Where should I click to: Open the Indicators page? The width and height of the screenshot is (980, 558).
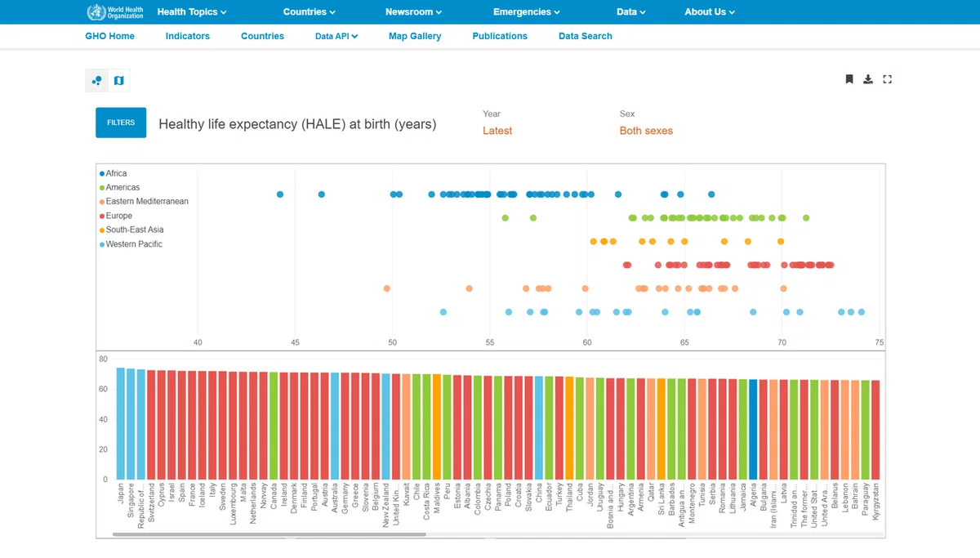187,36
